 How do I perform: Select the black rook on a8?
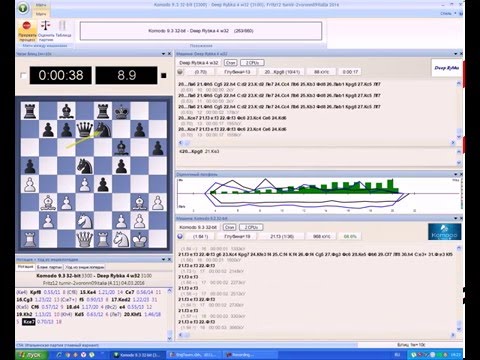coord(30,111)
